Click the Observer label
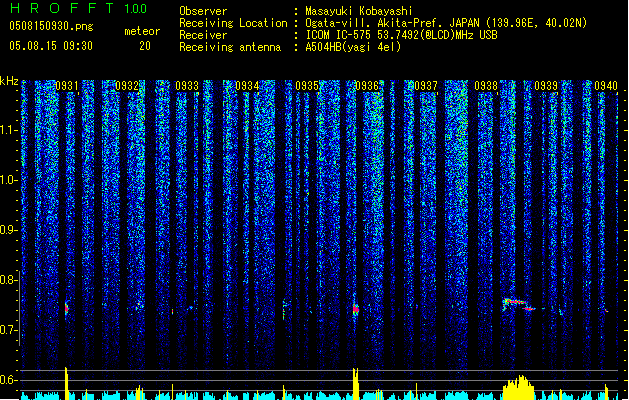This screenshot has width=629, height=400. click(203, 11)
